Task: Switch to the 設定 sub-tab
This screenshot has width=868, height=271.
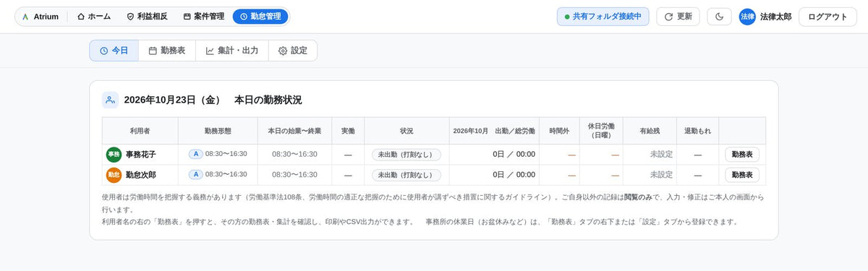Action: [x=293, y=51]
